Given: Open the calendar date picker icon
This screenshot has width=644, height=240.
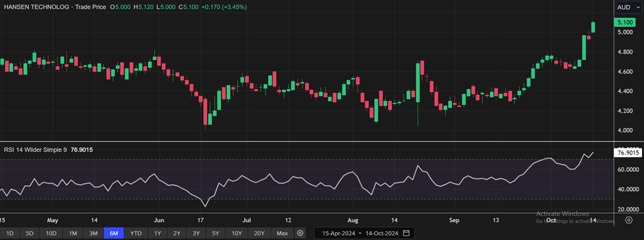Looking at the screenshot, I should click(x=406, y=233).
